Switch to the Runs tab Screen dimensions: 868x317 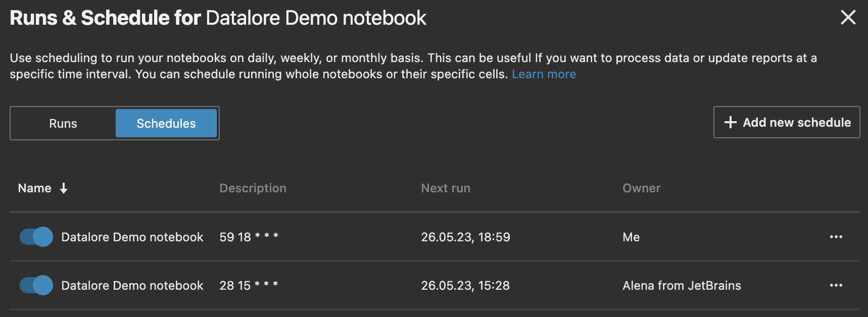(63, 123)
